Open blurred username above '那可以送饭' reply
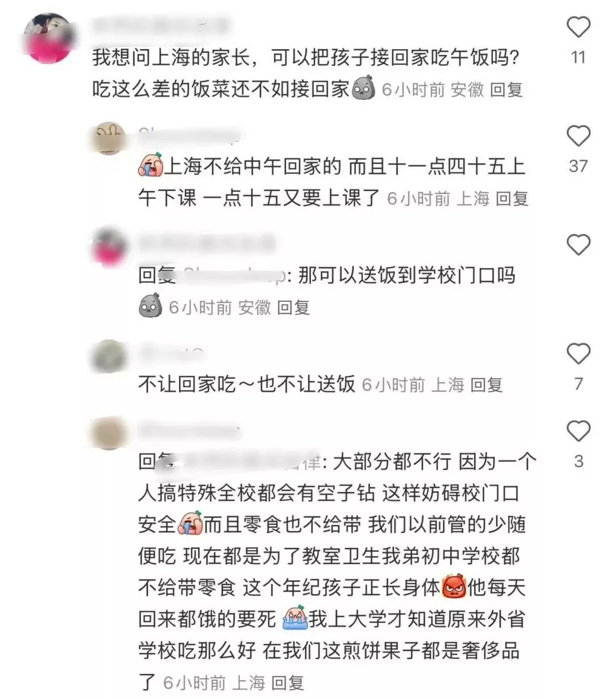 tap(207, 244)
